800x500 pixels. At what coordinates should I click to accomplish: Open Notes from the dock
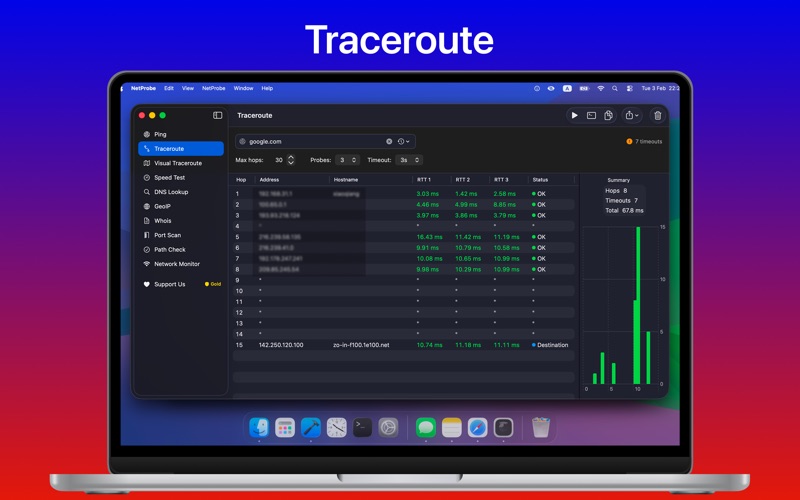(452, 428)
